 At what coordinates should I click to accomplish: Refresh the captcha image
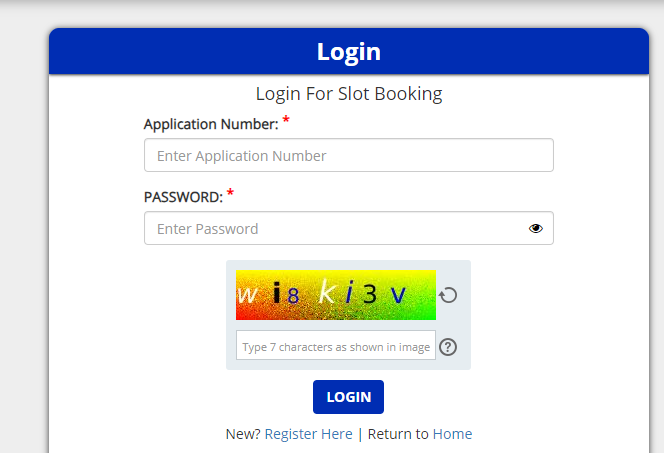click(x=448, y=295)
